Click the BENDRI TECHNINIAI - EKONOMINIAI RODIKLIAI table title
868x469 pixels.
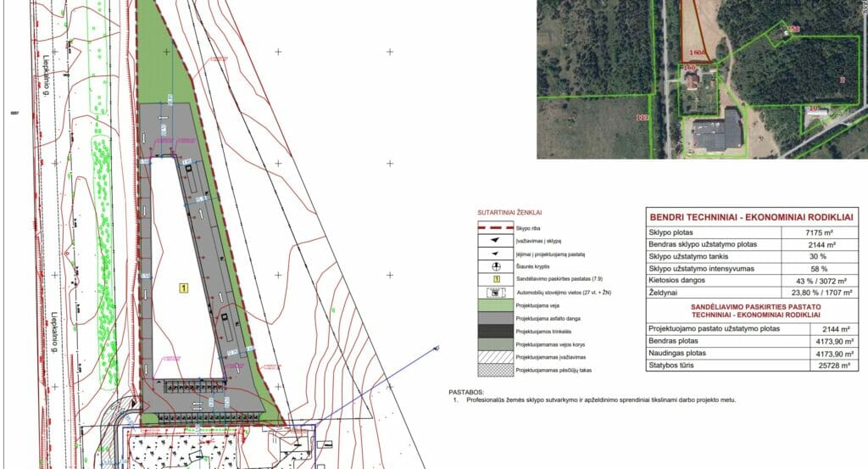[751, 218]
